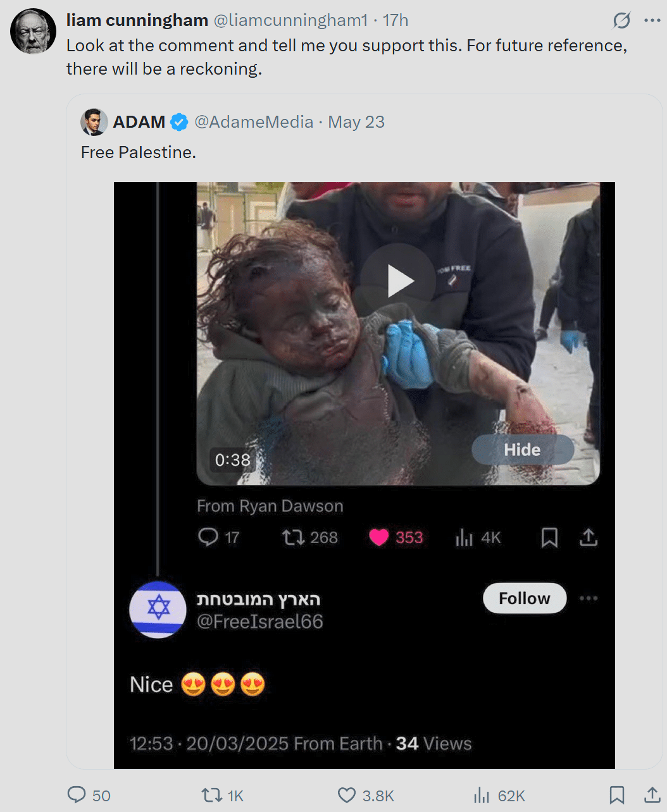
Task: Bookmark liam cunningham's post
Action: (x=616, y=795)
